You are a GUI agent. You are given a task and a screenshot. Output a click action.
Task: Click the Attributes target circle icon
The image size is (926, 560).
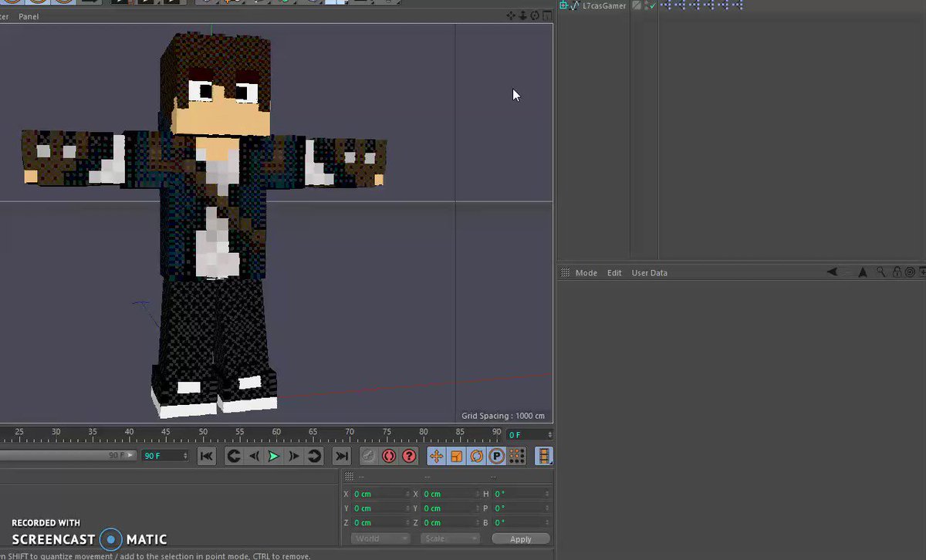(x=910, y=272)
